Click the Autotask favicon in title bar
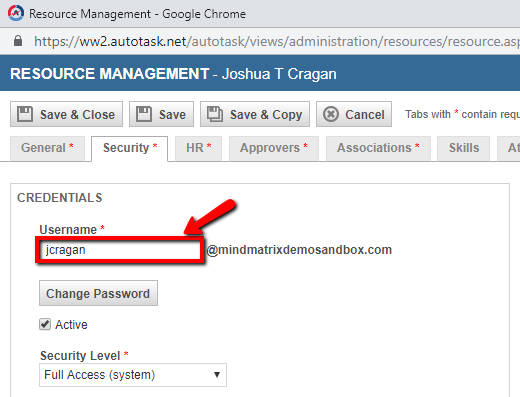Viewport: 520px width, 397px height. click(16, 13)
